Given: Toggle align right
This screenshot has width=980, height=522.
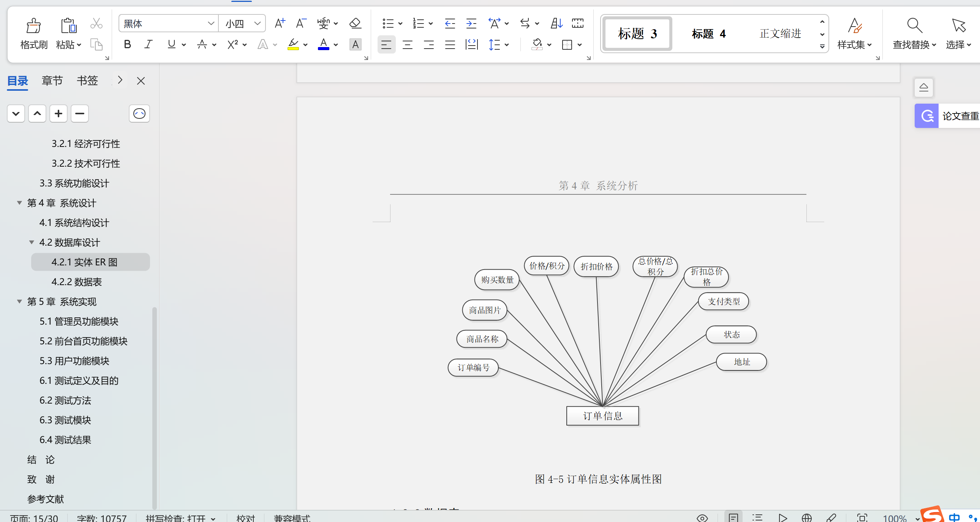Looking at the screenshot, I should pos(429,45).
